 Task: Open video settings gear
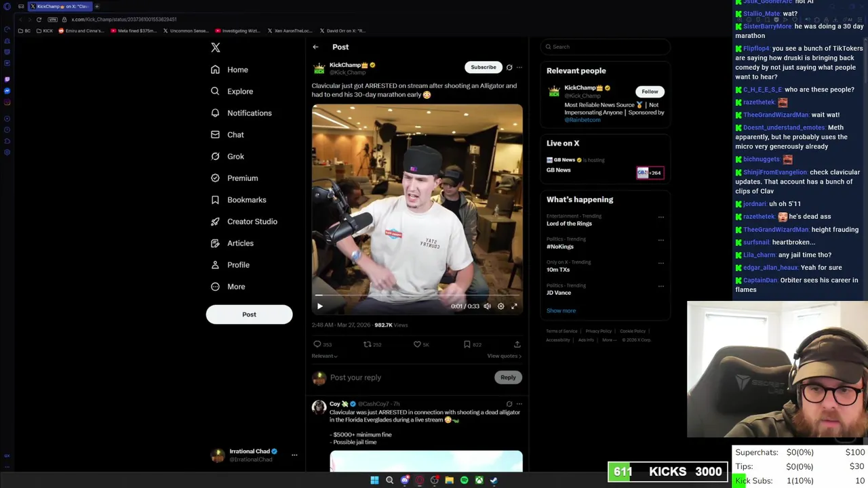(x=501, y=306)
